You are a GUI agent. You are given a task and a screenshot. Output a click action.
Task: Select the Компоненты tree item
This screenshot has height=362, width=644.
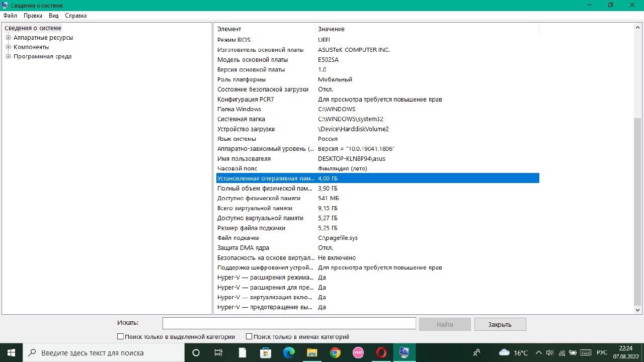[x=31, y=47]
